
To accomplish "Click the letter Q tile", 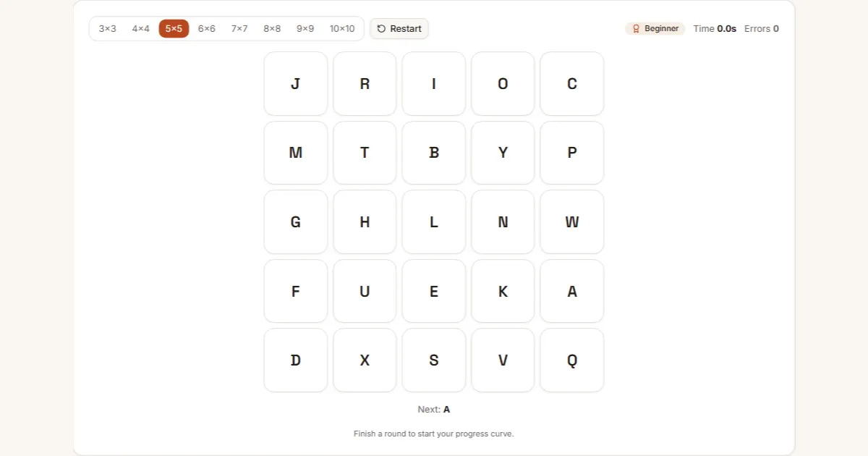I will (x=572, y=360).
